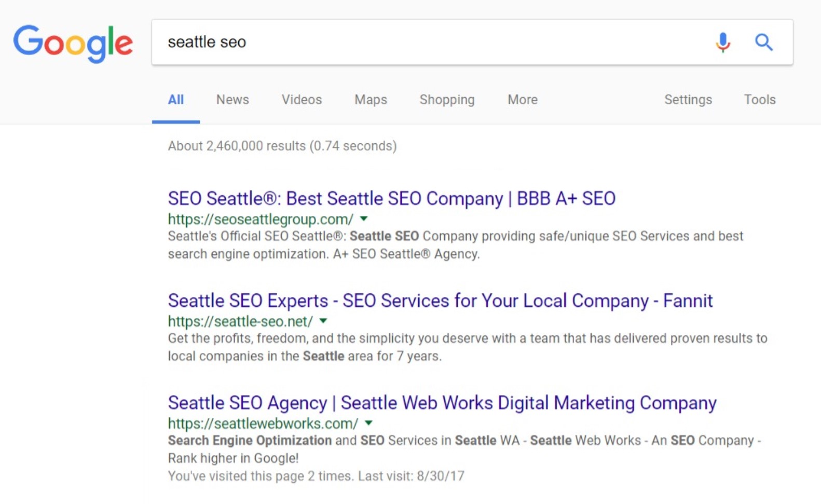
Task: Open the Seattle Web Works result link
Action: coord(442,402)
